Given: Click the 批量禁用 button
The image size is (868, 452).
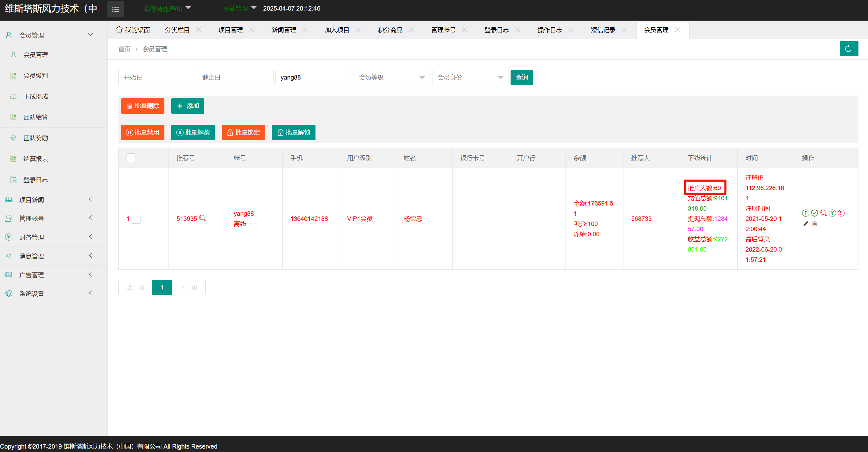Looking at the screenshot, I should (143, 132).
